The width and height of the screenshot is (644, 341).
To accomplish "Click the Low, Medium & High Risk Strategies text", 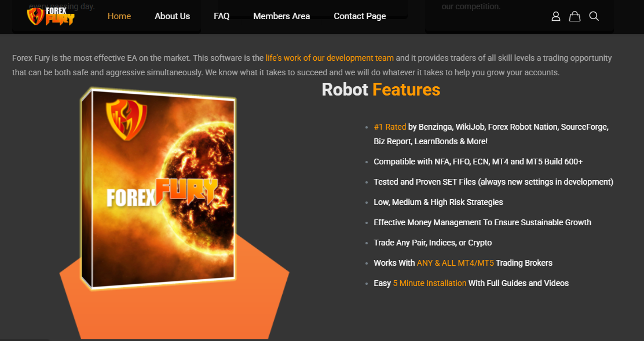I will (x=438, y=202).
